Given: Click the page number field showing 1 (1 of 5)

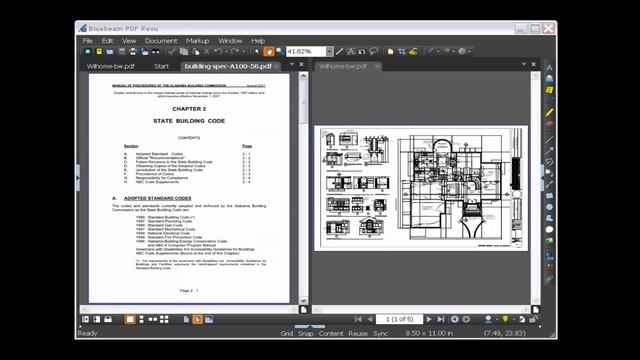Looking at the screenshot, I should [399, 319].
